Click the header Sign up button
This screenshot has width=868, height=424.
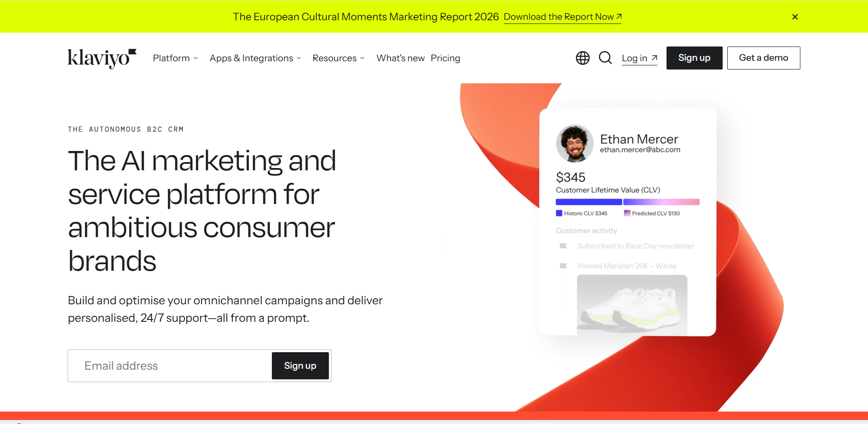[694, 58]
